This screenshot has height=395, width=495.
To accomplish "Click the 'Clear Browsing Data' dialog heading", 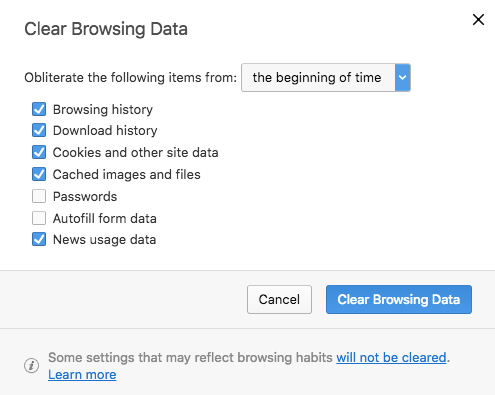I will (106, 29).
